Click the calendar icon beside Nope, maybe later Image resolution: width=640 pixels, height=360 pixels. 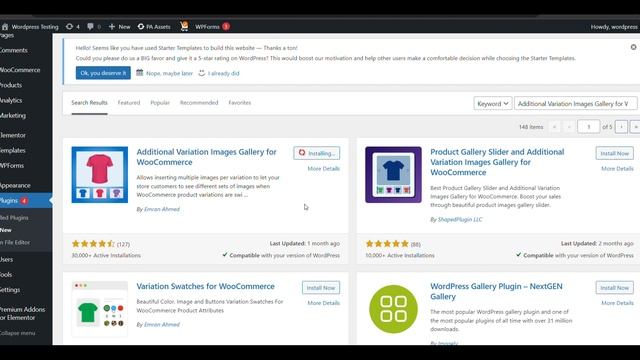coord(140,73)
